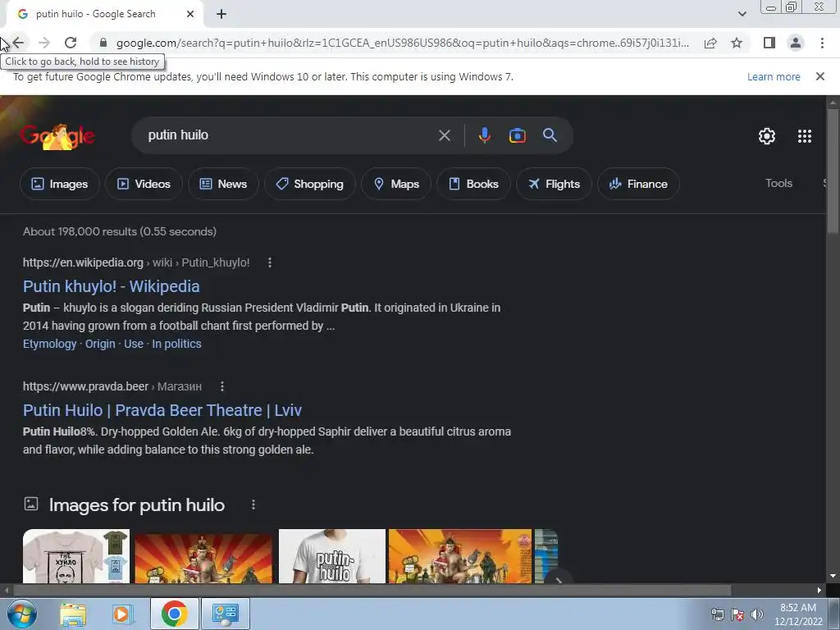840x630 pixels.
Task: Reload the page with refresh icon
Action: (71, 43)
